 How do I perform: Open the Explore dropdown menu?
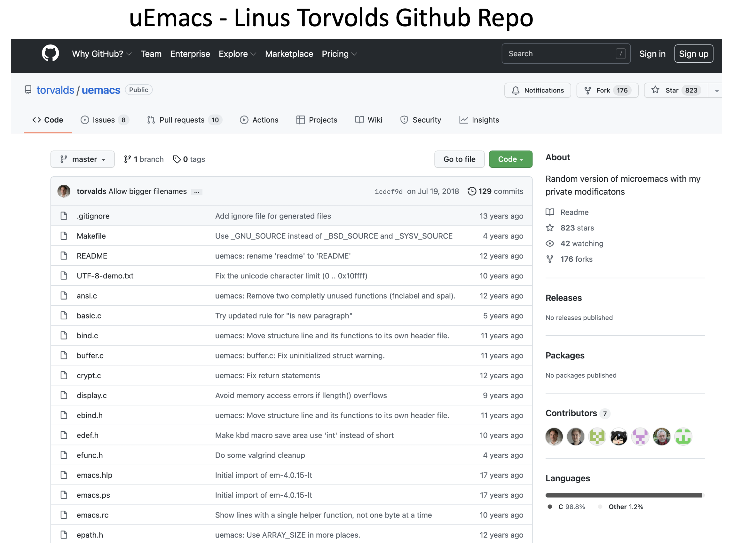(237, 54)
